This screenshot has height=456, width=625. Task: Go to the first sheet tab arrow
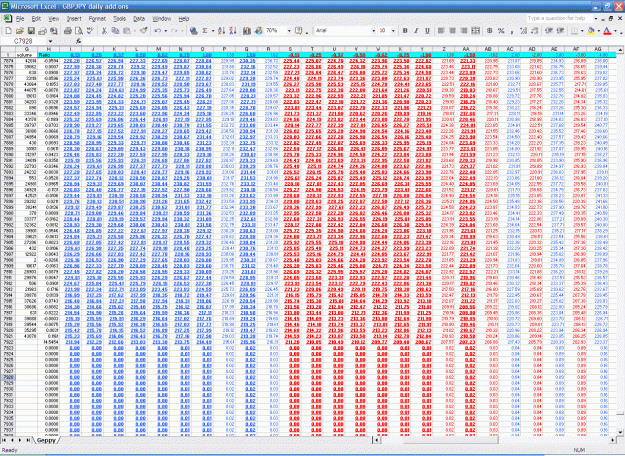(4, 440)
